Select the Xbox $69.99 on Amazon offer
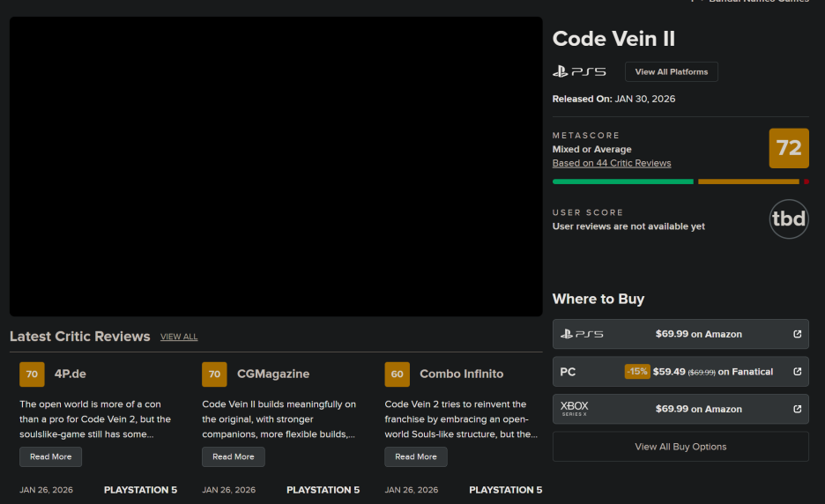This screenshot has height=504, width=825. (x=680, y=409)
